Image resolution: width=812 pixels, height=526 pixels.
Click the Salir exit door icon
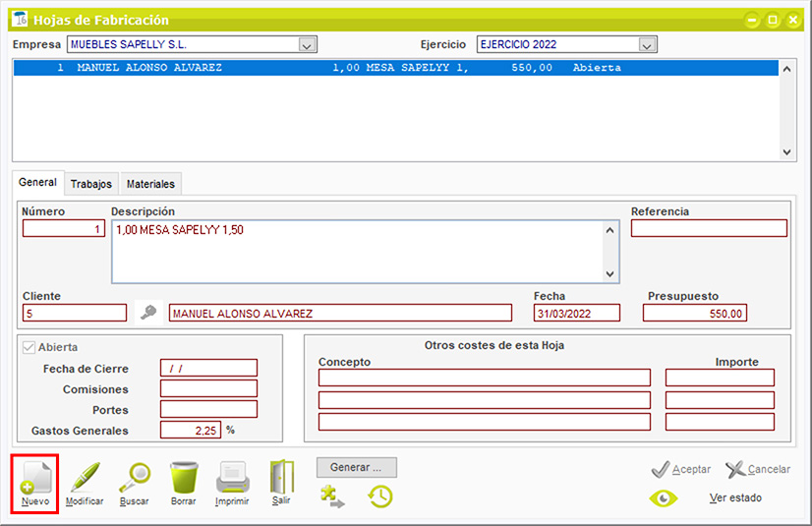[x=282, y=478]
